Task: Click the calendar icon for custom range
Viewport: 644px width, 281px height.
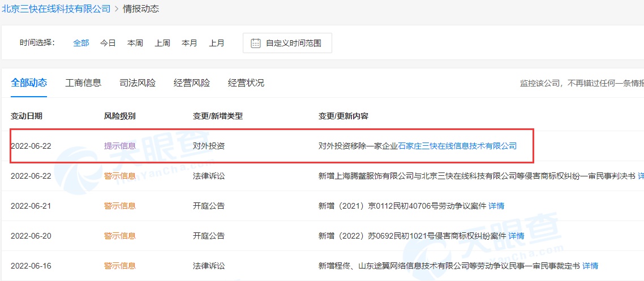Action: (256, 43)
